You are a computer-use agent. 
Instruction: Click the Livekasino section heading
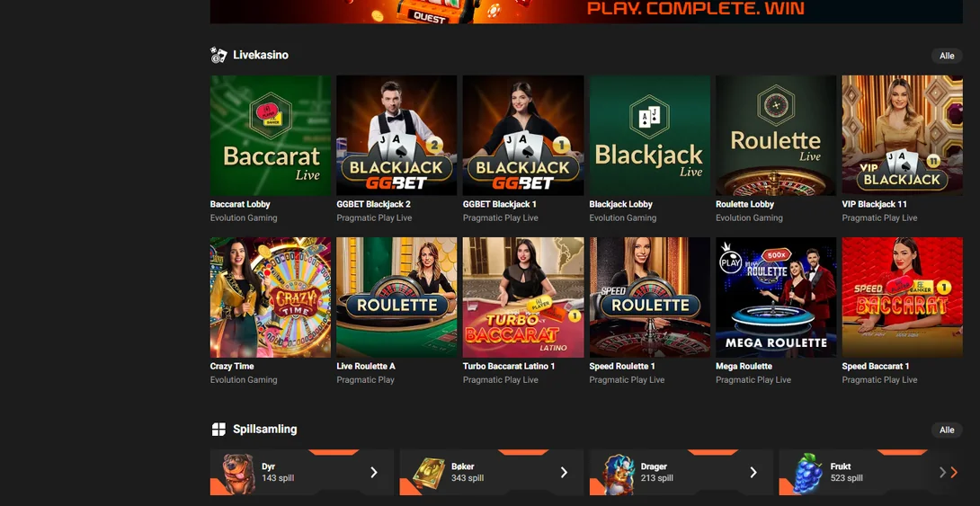pyautogui.click(x=261, y=55)
